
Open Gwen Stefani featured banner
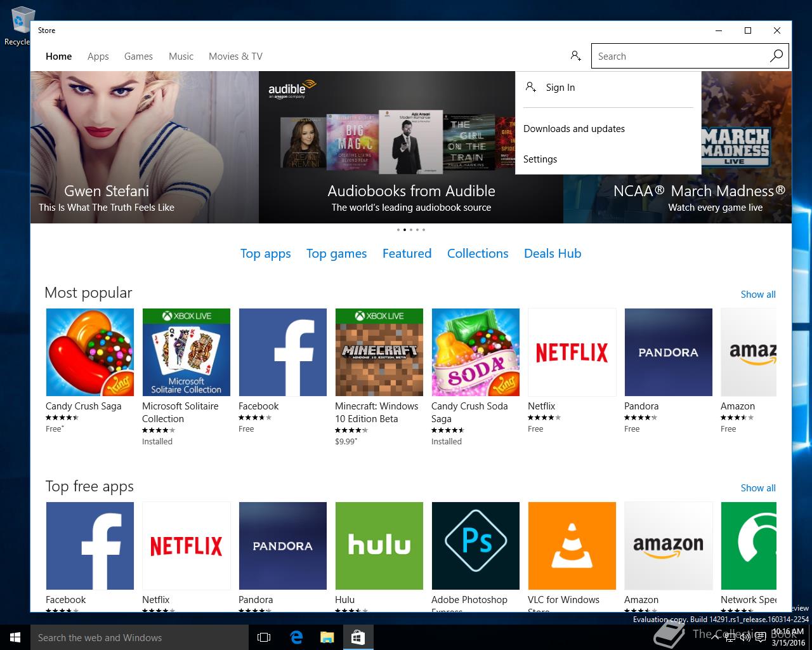(145, 147)
